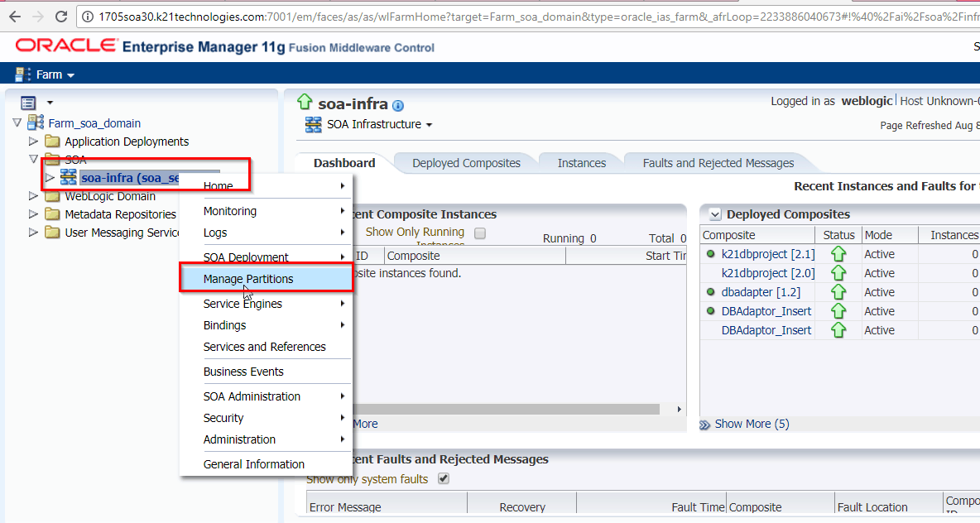Collapse the Deployed Composites panel
980x523 pixels.
click(715, 214)
